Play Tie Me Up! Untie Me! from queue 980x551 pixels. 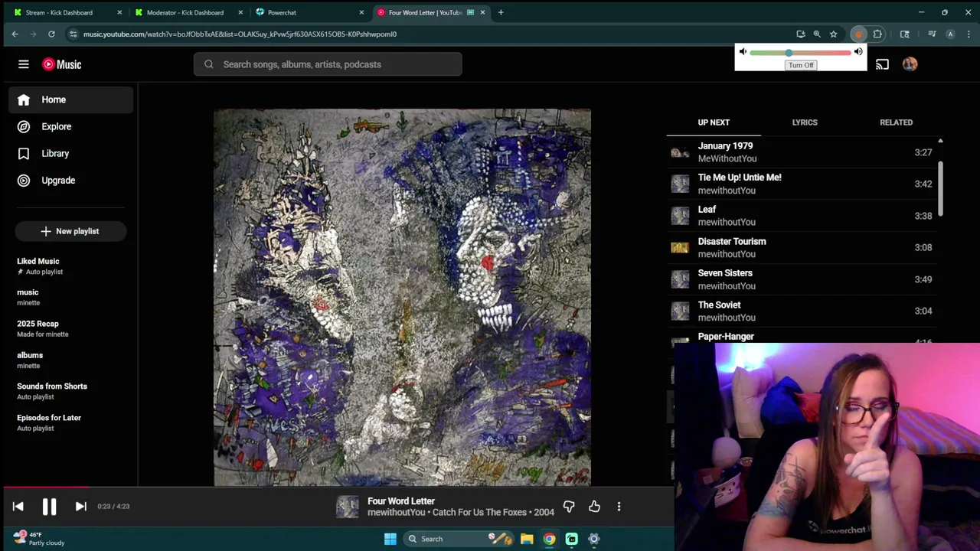[802, 184]
